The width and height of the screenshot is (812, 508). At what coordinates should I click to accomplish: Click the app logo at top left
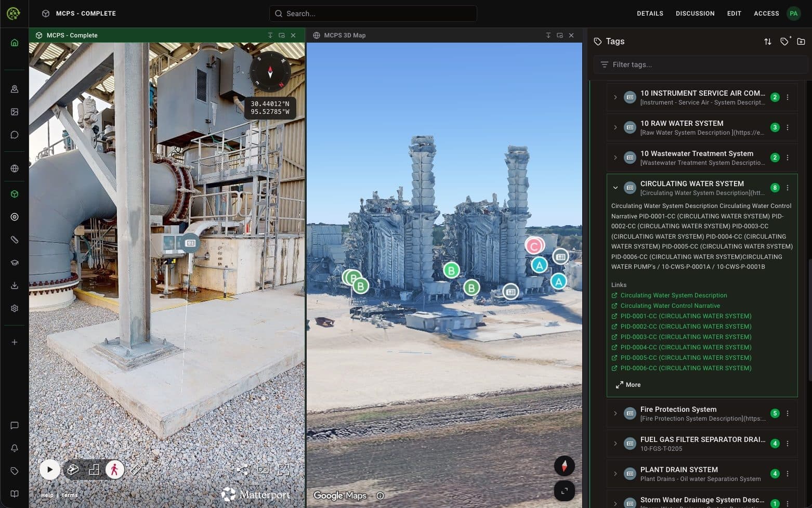tap(14, 14)
